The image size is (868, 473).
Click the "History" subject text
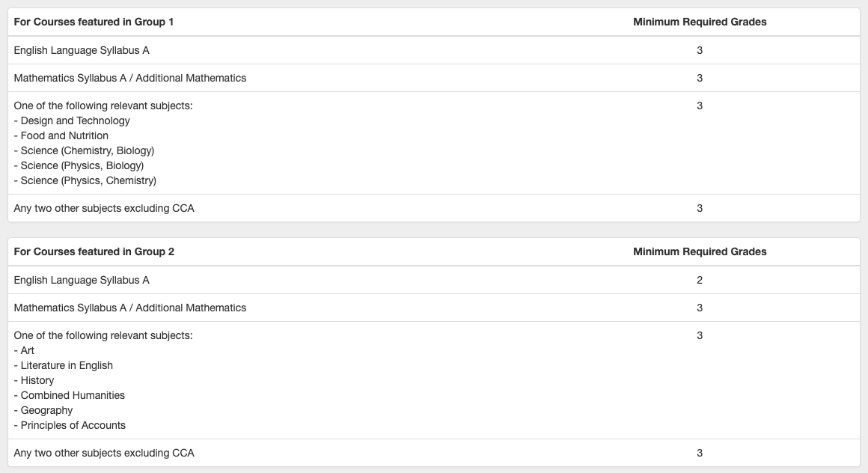pyautogui.click(x=37, y=380)
